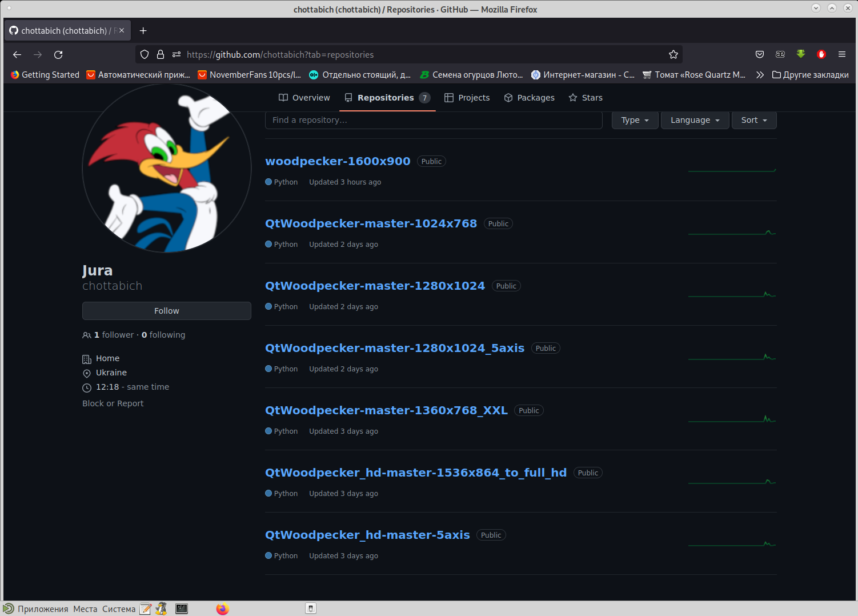Open QtWoodpecker-master-1280x1024 repository
This screenshot has height=616, width=858.
(x=375, y=286)
